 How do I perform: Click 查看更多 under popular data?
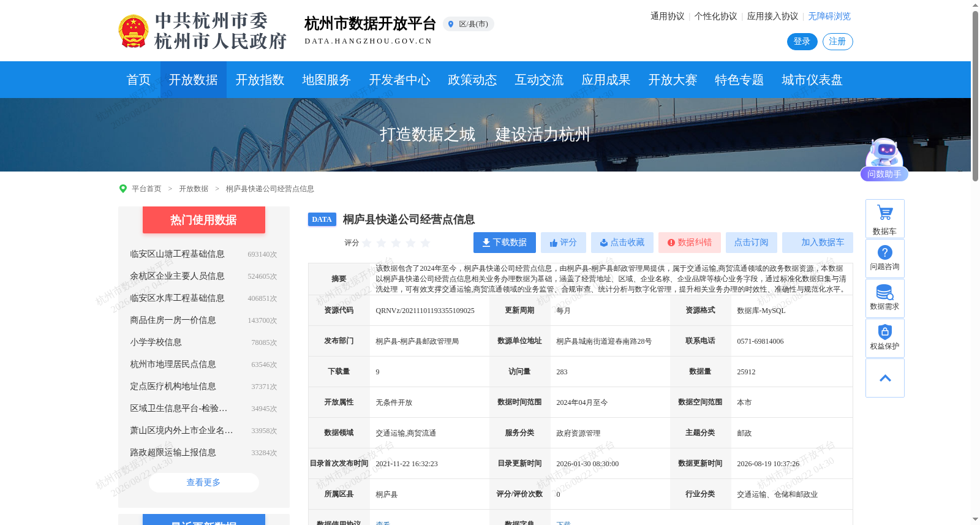click(204, 483)
